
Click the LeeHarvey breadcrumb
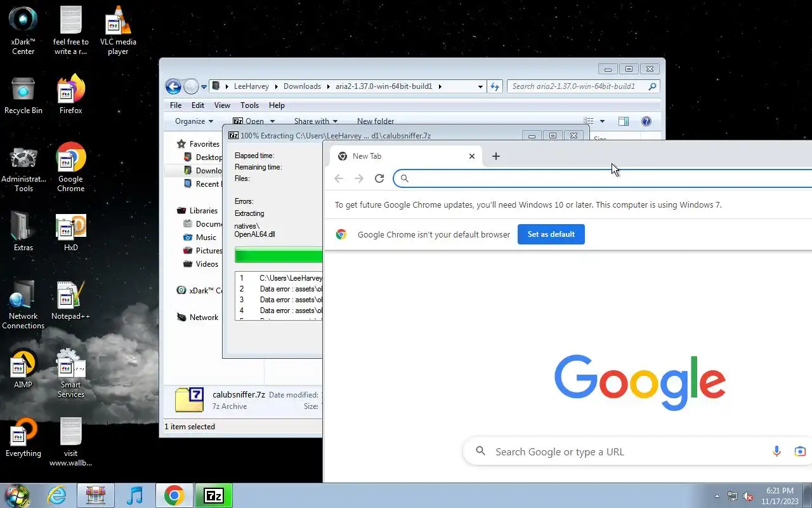[251, 86]
